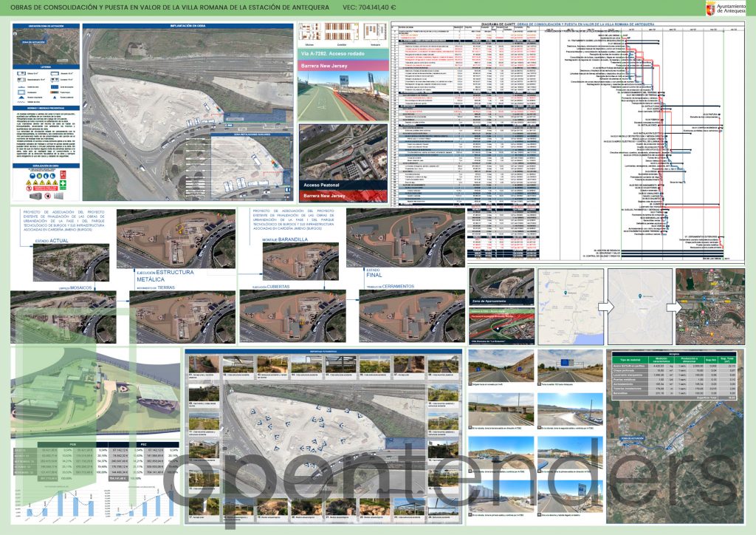
Task: Click the 'Comedor' floor plan drawing
Action: point(341,33)
